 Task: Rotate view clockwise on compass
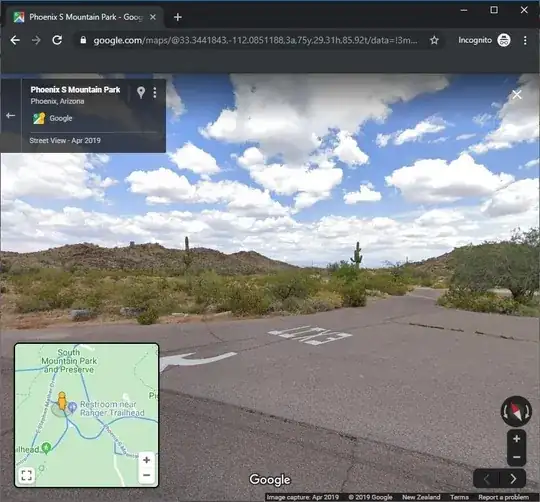click(x=526, y=411)
